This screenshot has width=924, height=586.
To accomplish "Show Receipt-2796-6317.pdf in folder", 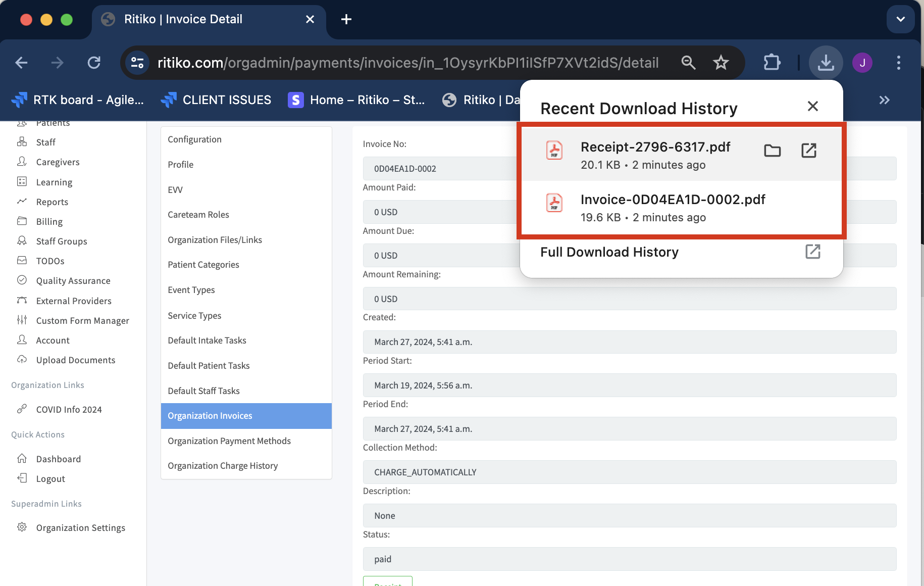I will coord(772,151).
